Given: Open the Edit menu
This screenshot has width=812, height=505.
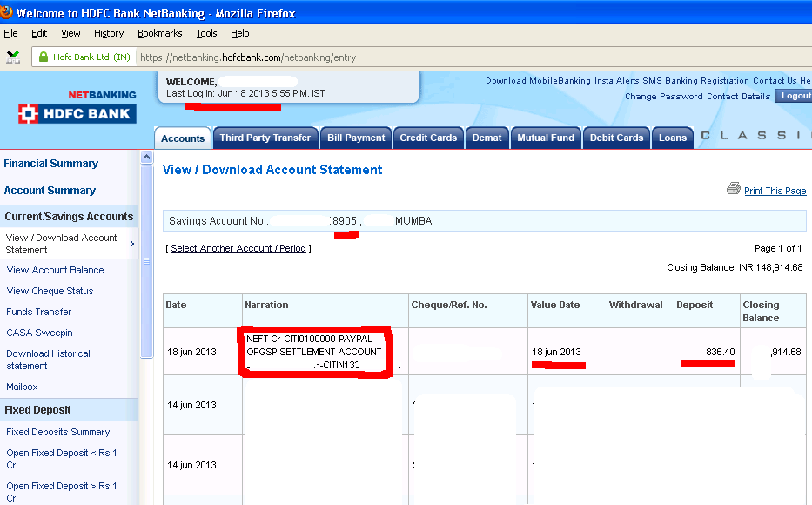Looking at the screenshot, I should coord(39,33).
